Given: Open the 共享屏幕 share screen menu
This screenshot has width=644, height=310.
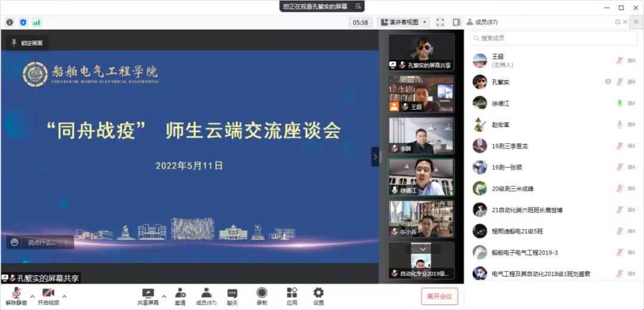Looking at the screenshot, I should tap(148, 295).
